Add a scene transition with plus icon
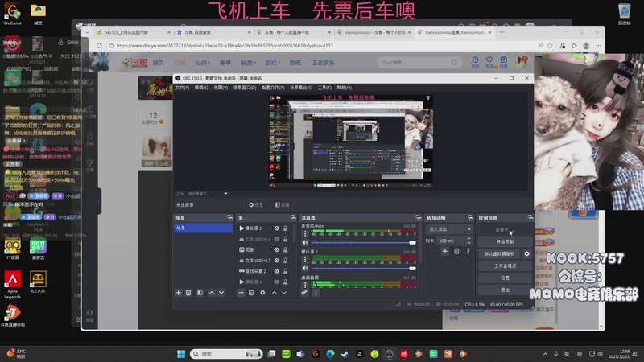 click(445, 251)
